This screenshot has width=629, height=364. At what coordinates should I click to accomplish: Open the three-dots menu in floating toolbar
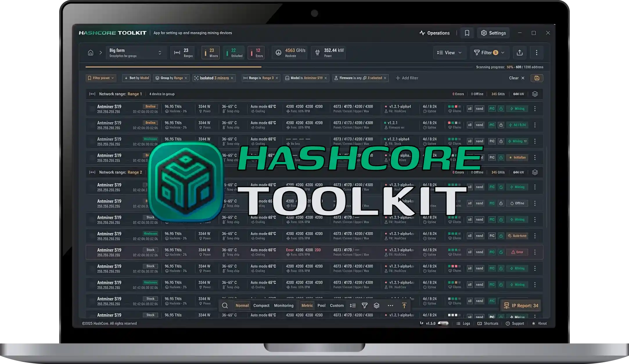[390, 305]
